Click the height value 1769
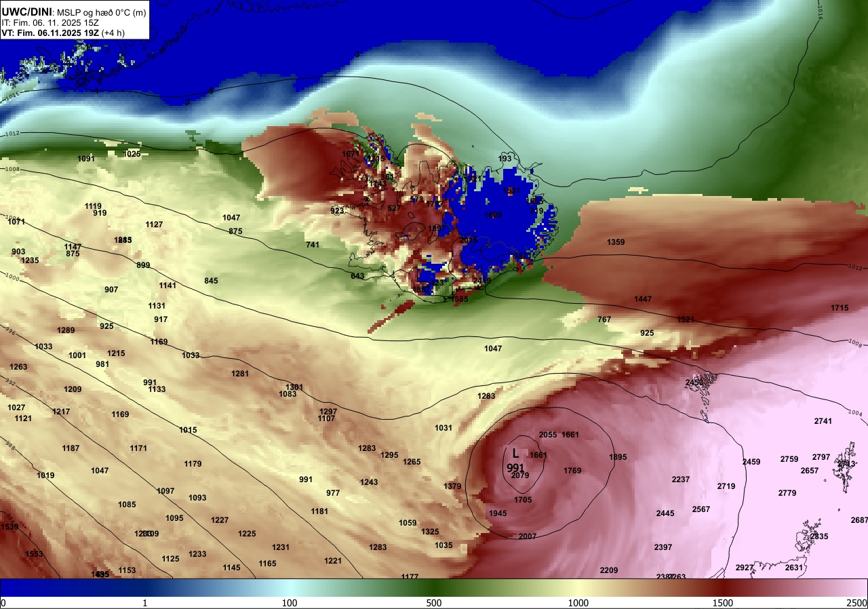 572,471
